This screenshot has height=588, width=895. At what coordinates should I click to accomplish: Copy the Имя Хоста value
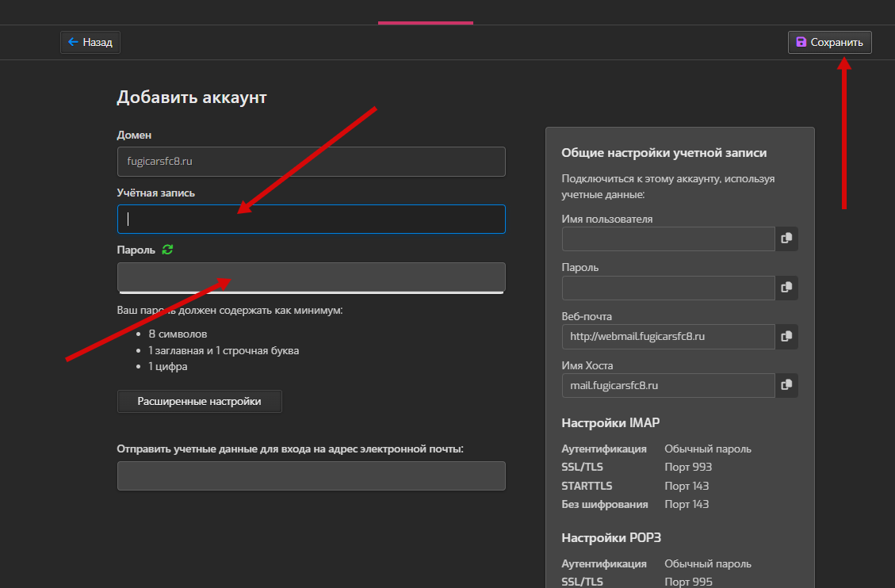(786, 386)
